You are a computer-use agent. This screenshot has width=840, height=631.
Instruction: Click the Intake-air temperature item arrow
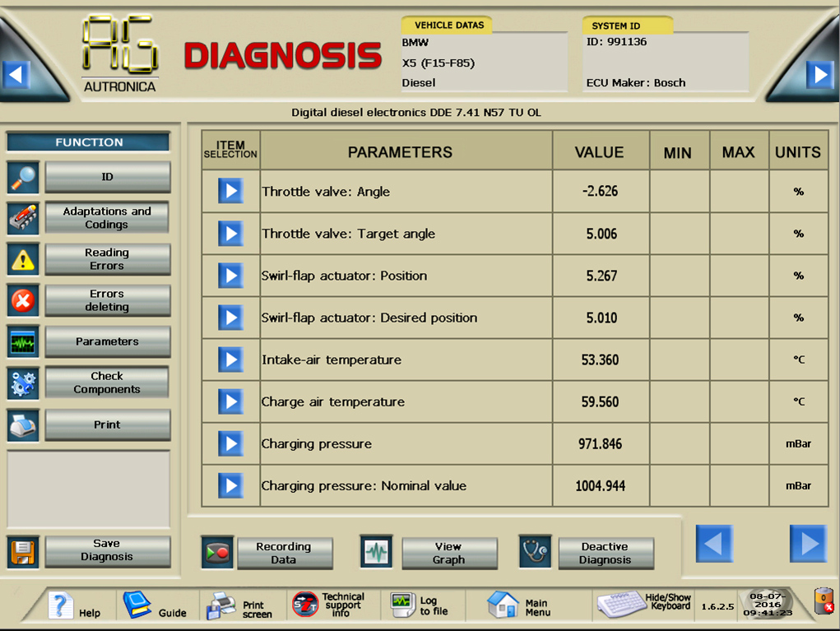pyautogui.click(x=230, y=360)
